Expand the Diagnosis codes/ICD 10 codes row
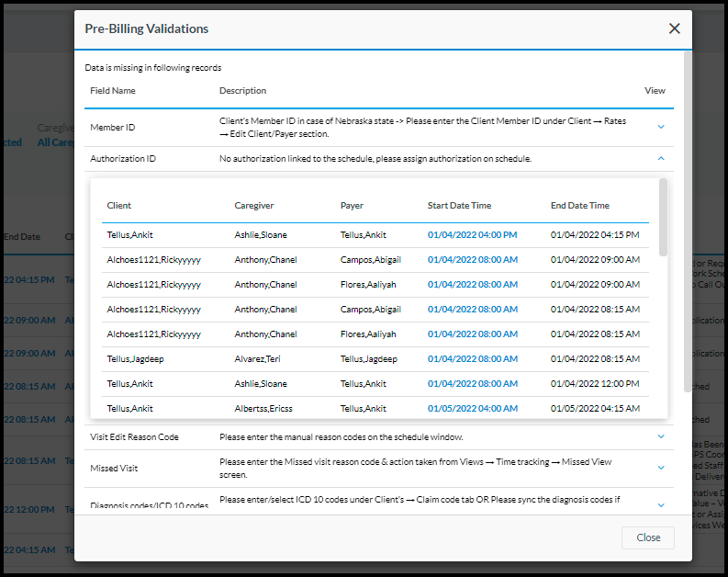The height and width of the screenshot is (577, 728). click(x=661, y=504)
